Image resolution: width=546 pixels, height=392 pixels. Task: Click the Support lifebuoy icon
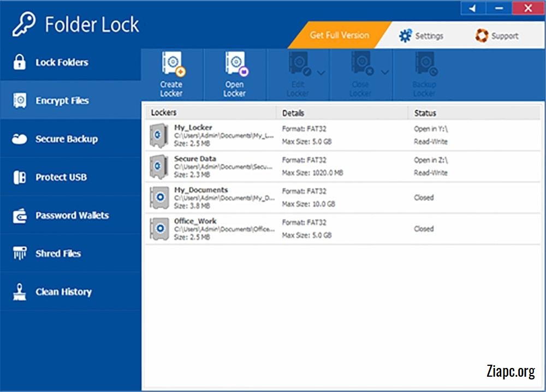pyautogui.click(x=482, y=35)
